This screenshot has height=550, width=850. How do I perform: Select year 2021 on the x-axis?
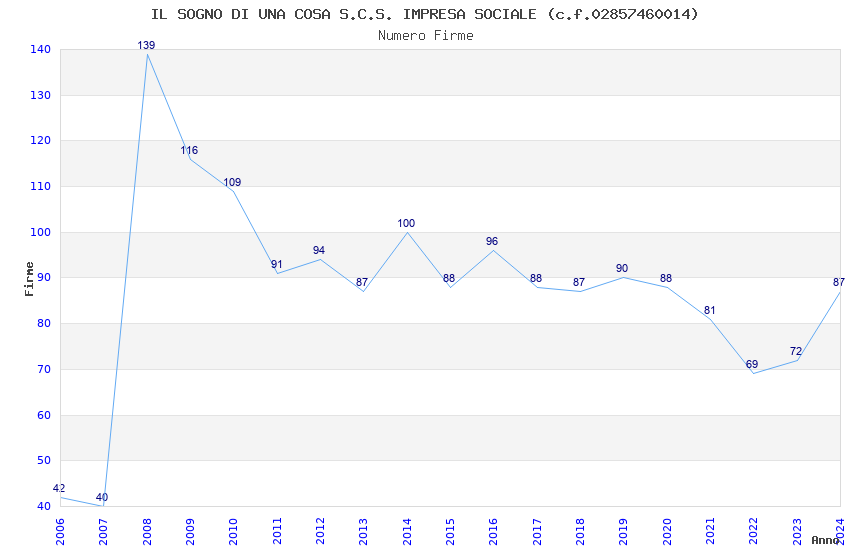tap(710, 531)
